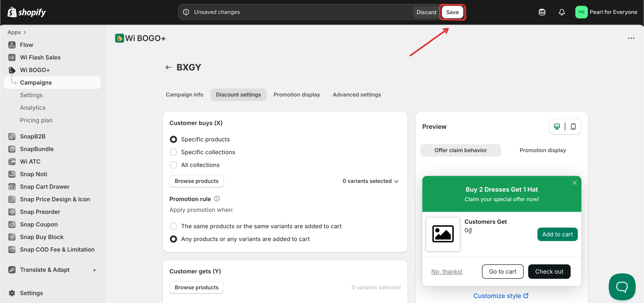Click the notification bell icon
Screen dimensions: 644x303
(562, 12)
